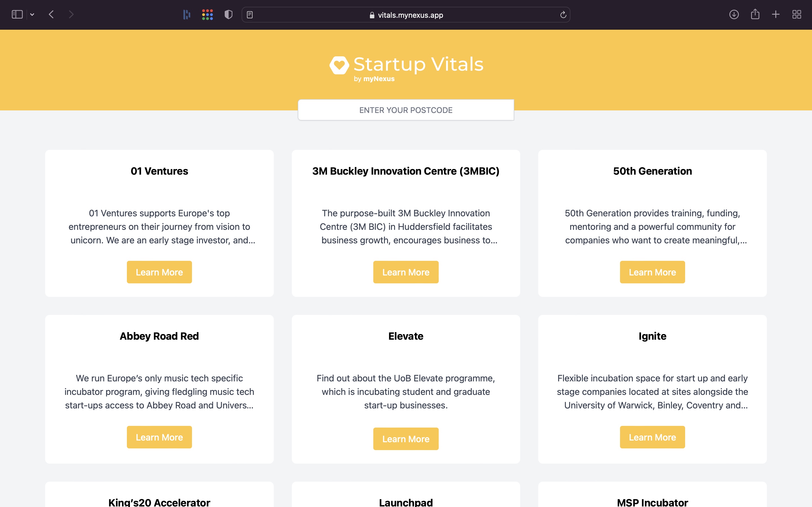Click the colorful dots grid extension icon
This screenshot has height=507, width=812.
tap(207, 14)
